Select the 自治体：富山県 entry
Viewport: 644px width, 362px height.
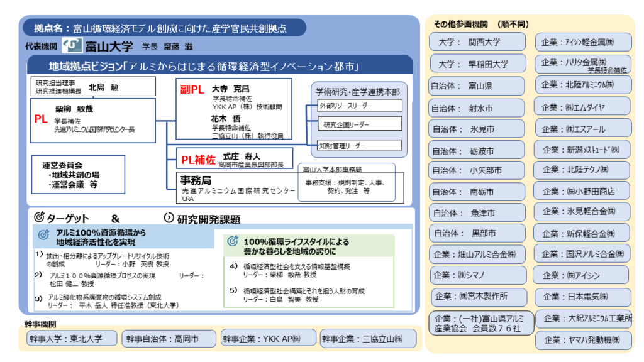(476, 85)
